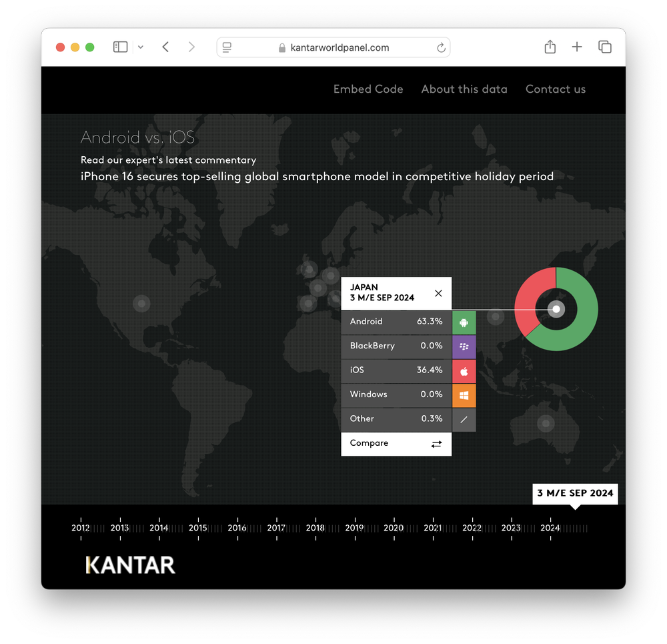Select the Other row at 0.3%
Screen dimensions: 667x644
click(396, 419)
